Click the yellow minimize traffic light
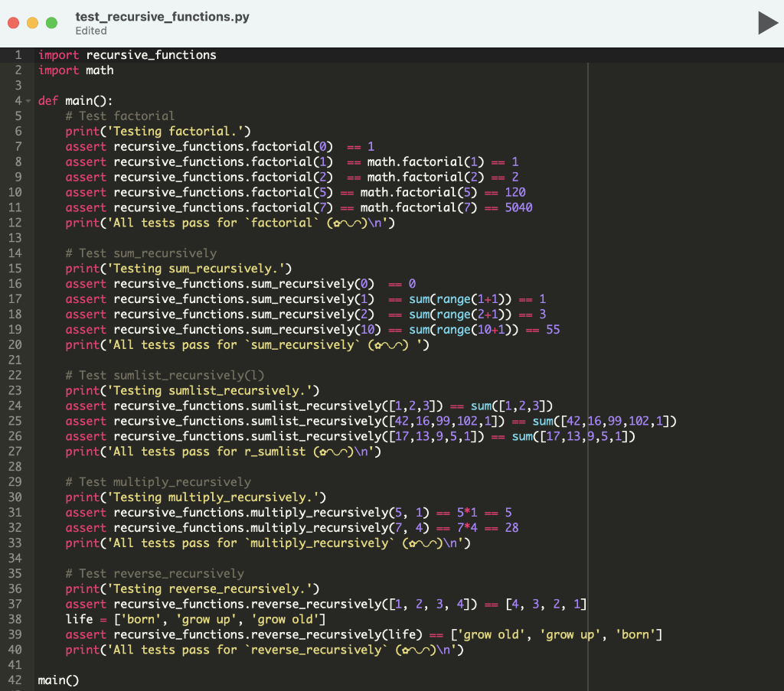Image resolution: width=784 pixels, height=691 pixels. (x=32, y=23)
